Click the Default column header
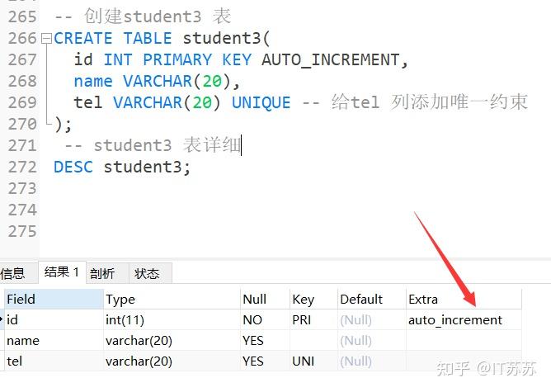 point(372,300)
